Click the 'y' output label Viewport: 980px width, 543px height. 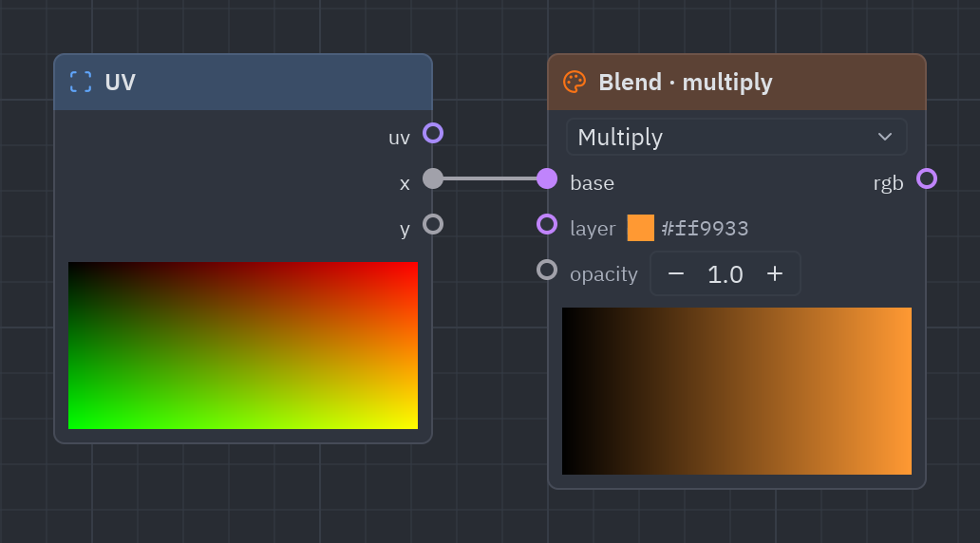[405, 230]
